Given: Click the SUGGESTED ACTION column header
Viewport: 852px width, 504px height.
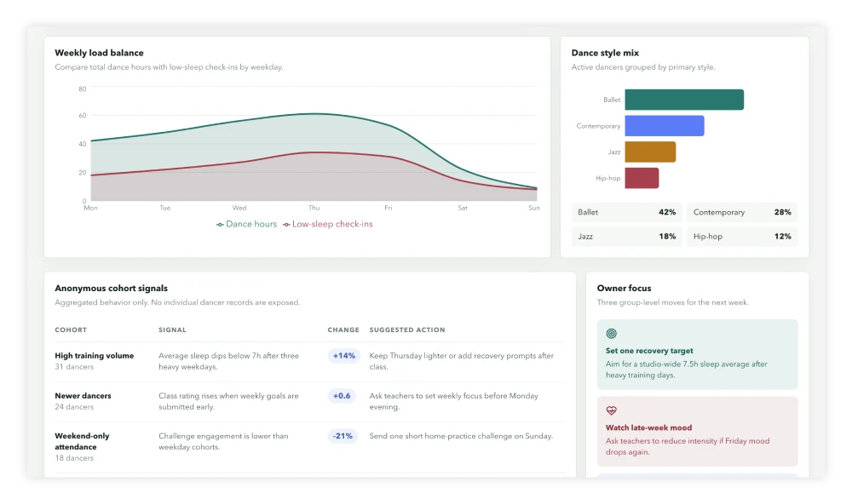Looking at the screenshot, I should click(407, 329).
